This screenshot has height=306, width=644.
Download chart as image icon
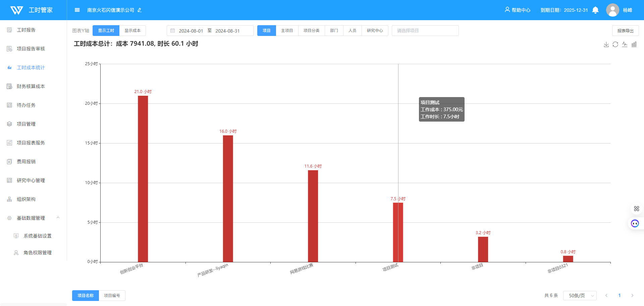click(x=606, y=44)
